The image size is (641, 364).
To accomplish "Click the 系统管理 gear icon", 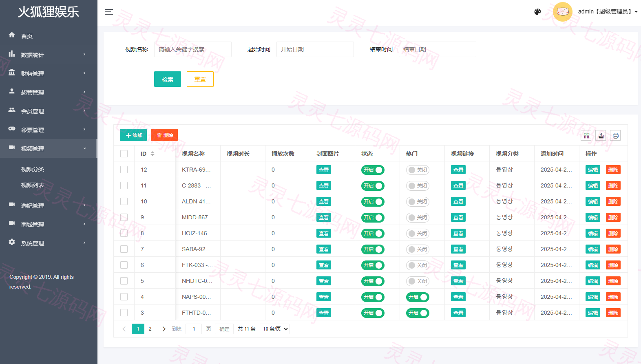I will (12, 242).
